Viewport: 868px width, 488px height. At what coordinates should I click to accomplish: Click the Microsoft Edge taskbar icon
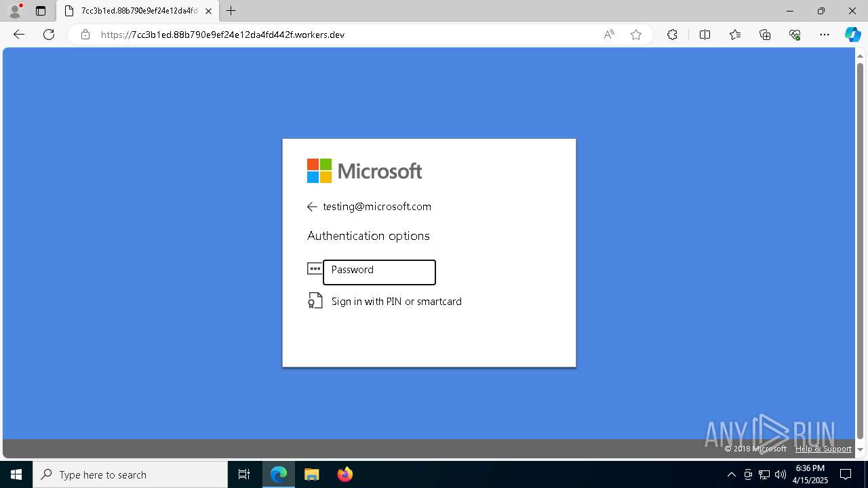279,474
